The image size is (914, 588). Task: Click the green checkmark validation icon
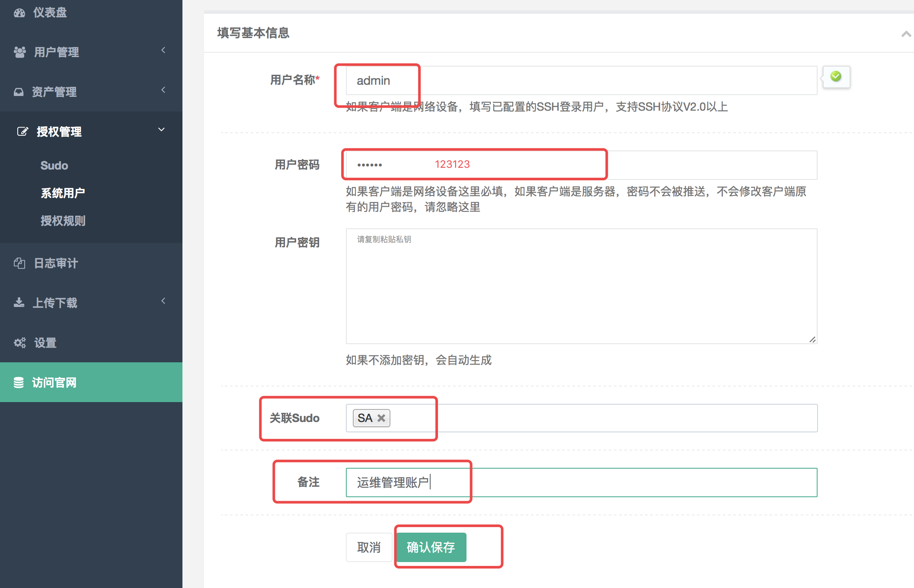(x=836, y=77)
